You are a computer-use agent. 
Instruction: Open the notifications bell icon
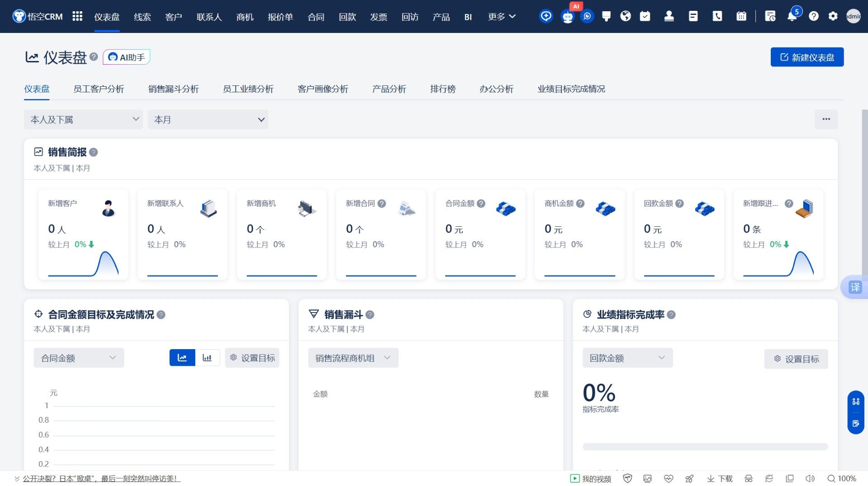tap(792, 17)
